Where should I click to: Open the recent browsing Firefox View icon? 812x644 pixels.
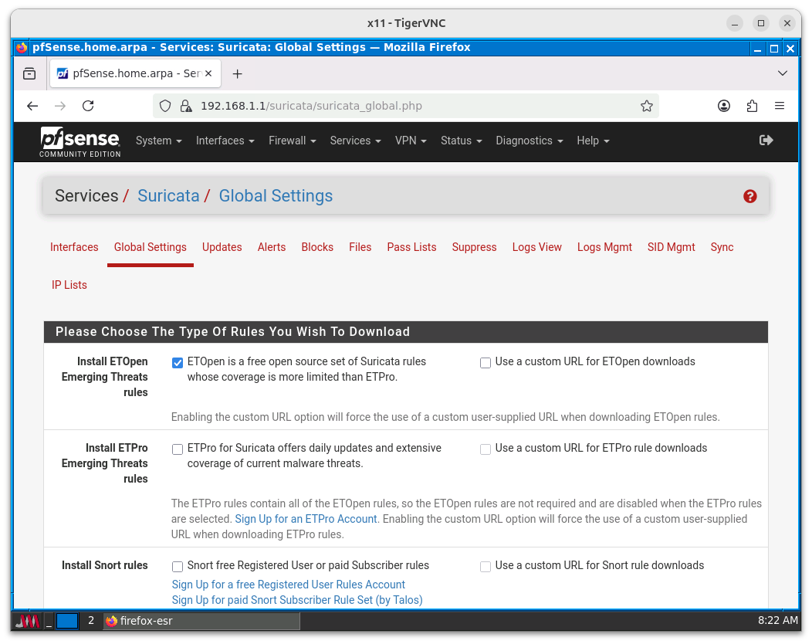29,73
